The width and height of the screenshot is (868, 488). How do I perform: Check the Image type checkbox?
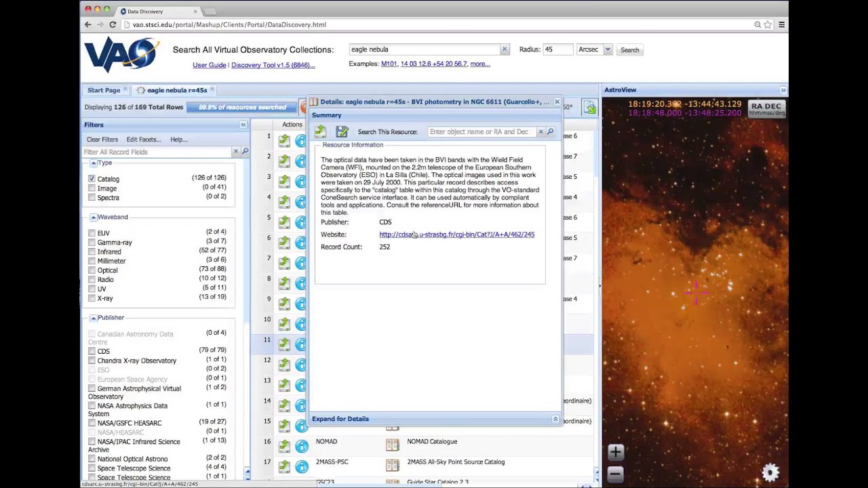[x=92, y=188]
